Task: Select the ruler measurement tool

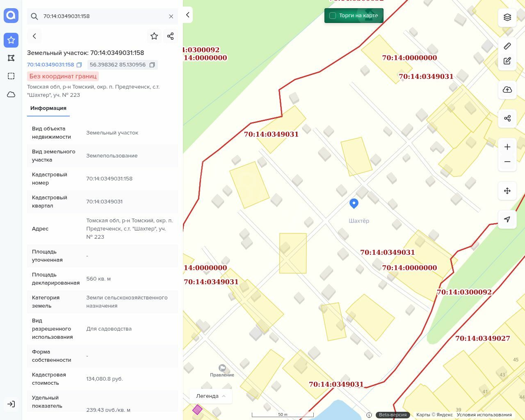Action: click(x=507, y=46)
